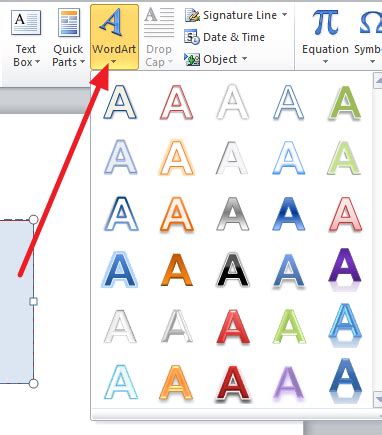Image resolution: width=382 pixels, height=435 pixels.
Task: Click the text box middle-right resize handle
Action: coord(33,302)
